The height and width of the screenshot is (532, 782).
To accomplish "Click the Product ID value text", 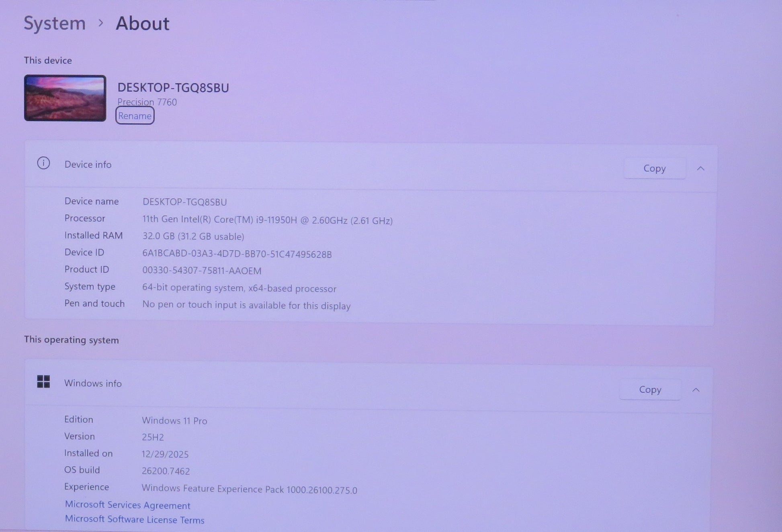I will [x=202, y=271].
